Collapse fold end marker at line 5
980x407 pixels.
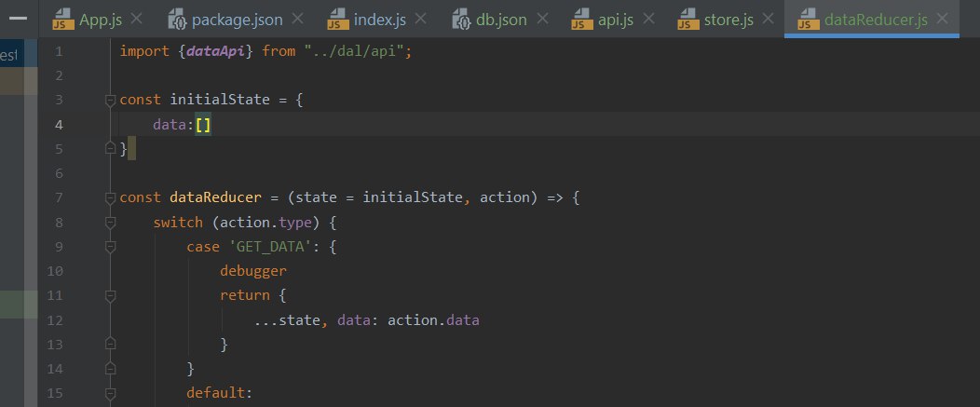click(x=111, y=149)
